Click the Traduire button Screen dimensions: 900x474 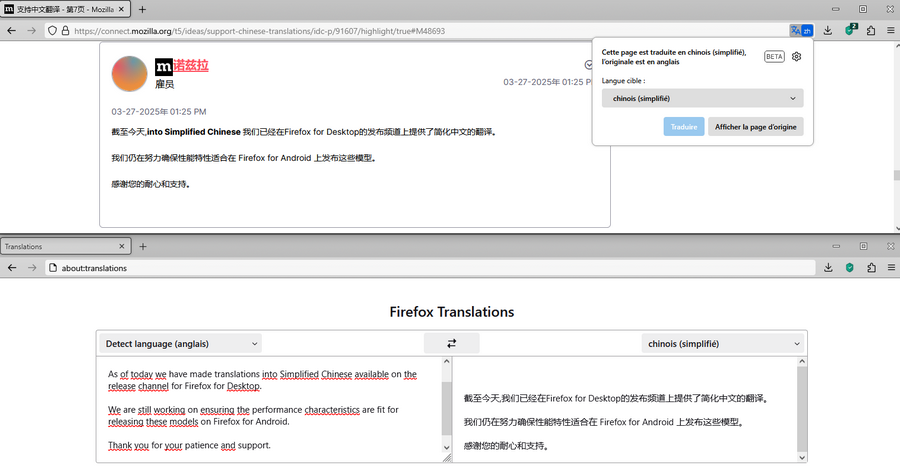coord(684,127)
